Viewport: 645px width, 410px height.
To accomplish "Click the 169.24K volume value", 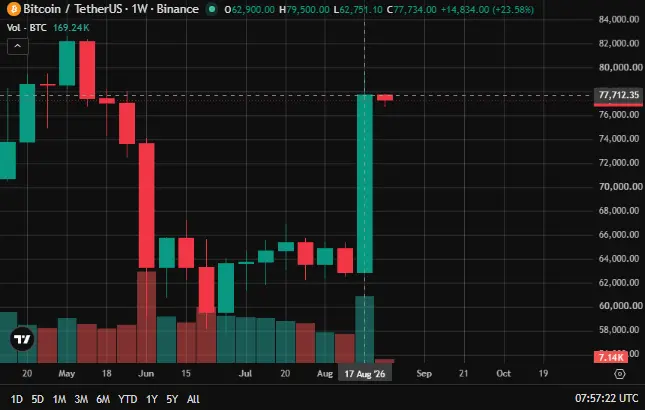I will pos(71,28).
